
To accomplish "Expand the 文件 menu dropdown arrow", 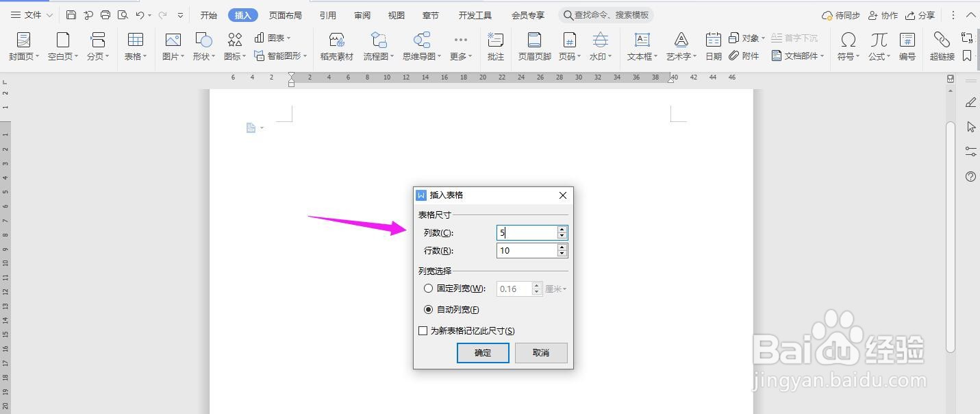I will (x=49, y=15).
